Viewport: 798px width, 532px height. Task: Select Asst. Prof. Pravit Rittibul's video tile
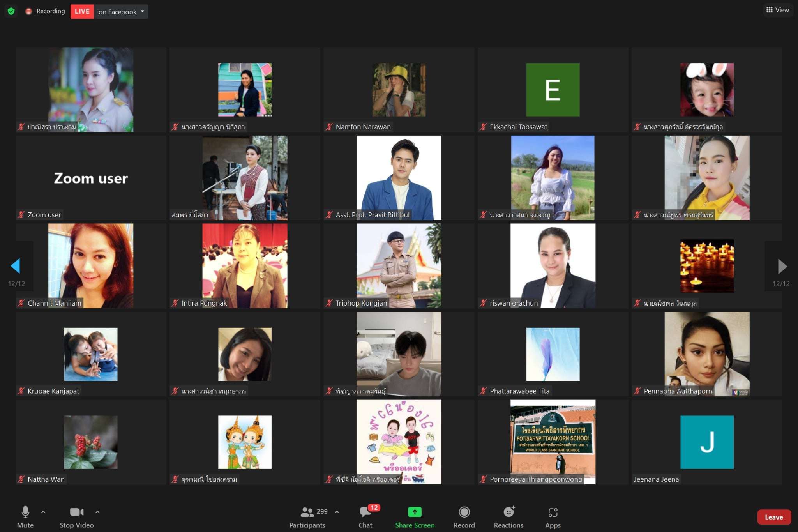pyautogui.click(x=399, y=178)
